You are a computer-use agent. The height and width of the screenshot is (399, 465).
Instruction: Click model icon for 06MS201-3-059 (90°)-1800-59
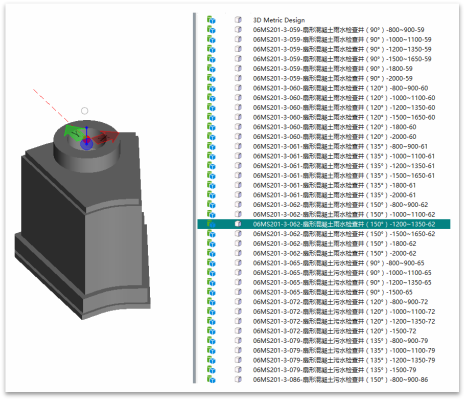click(211, 68)
